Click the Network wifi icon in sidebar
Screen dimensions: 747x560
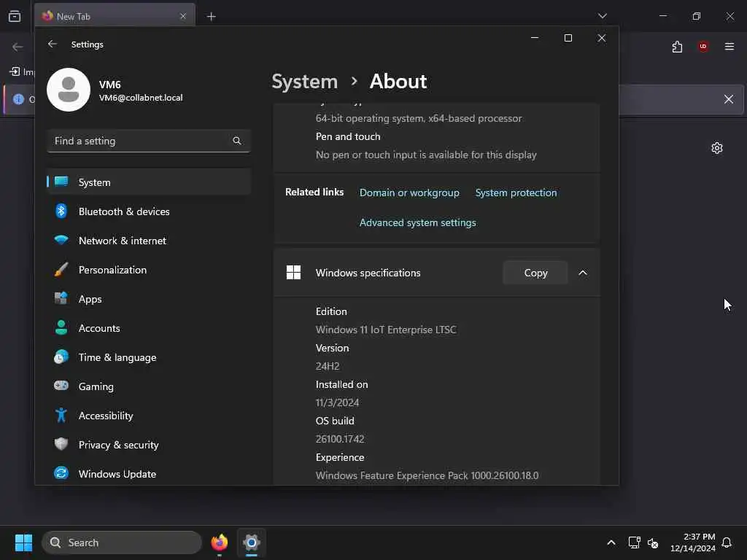[x=61, y=240]
